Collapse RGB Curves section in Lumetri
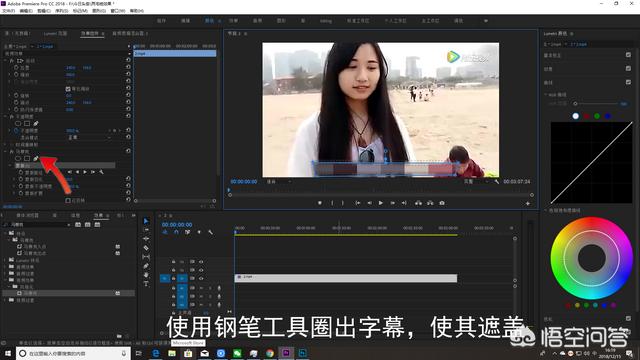The image size is (640, 360). pyautogui.click(x=546, y=95)
